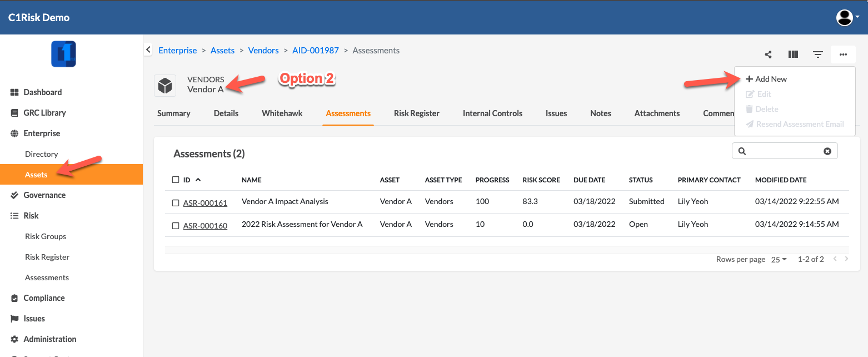Switch to the Issues tab
The width and height of the screenshot is (868, 357).
pyautogui.click(x=556, y=113)
